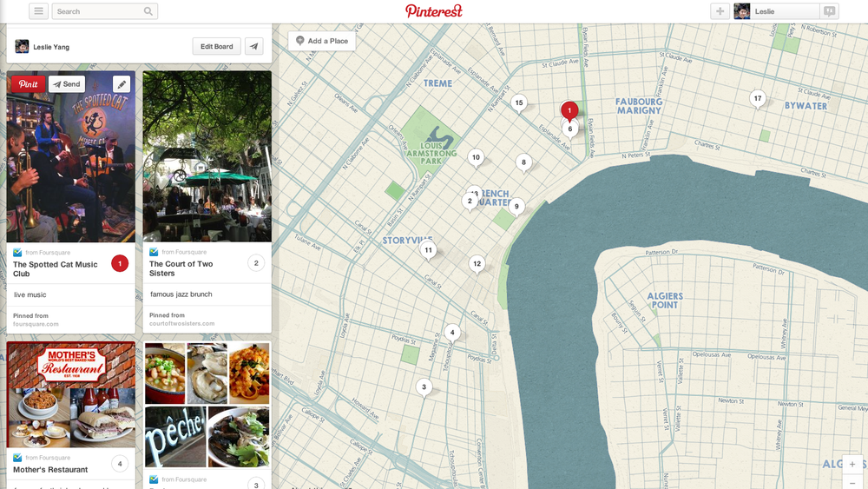
Task: Click Louis Armstrong Park label
Action: click(x=431, y=153)
